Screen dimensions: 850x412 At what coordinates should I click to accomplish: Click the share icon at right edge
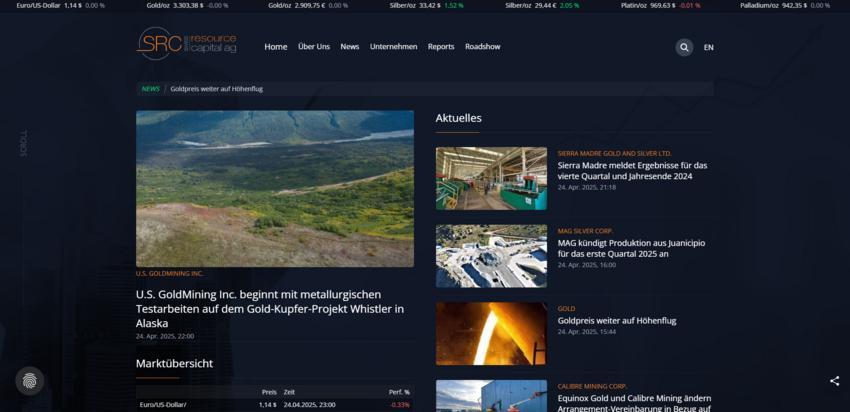coord(834,381)
